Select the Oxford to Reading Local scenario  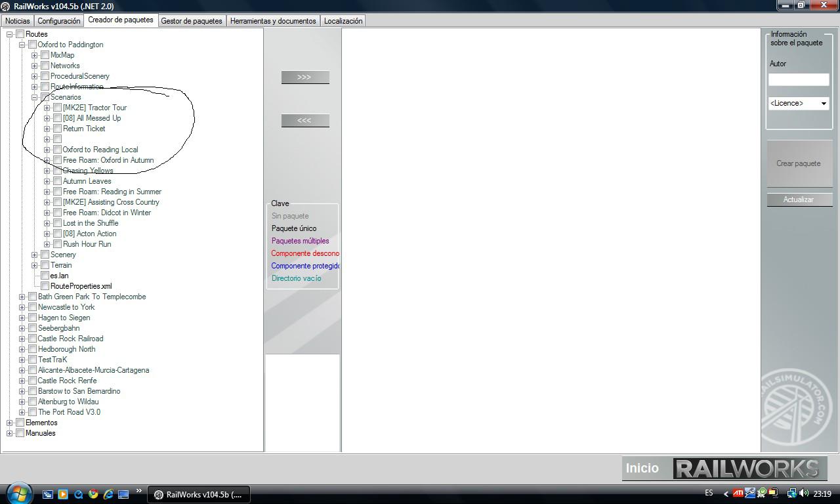(100, 150)
